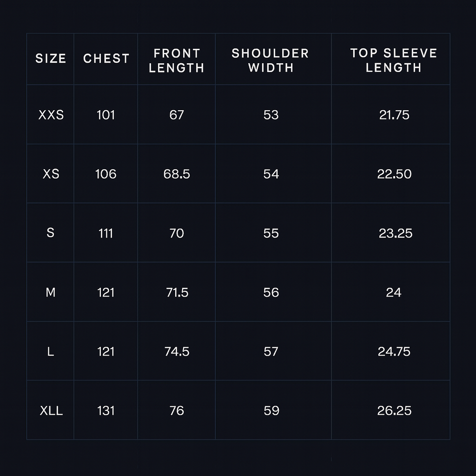Select the XXS size row label

(x=51, y=115)
